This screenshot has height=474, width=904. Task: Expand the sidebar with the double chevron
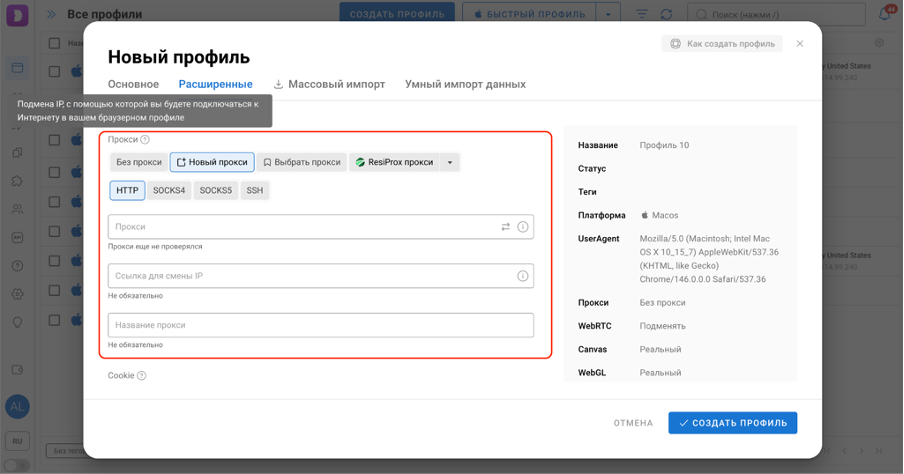[x=51, y=14]
